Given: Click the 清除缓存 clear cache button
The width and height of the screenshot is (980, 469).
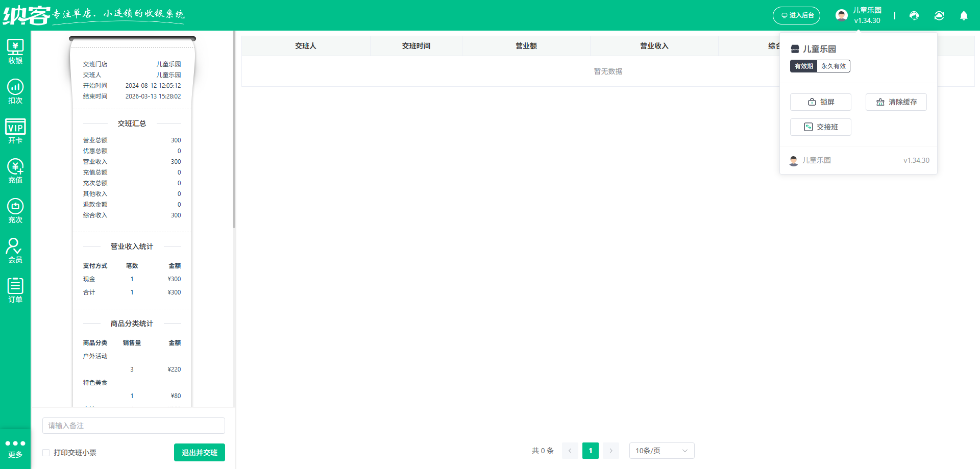Looking at the screenshot, I should click(896, 102).
